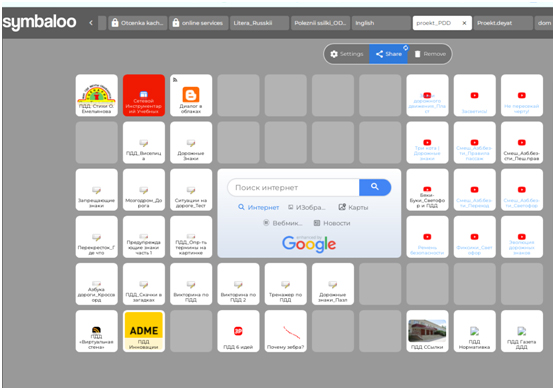
Task: Play the Не пересекай черту! YouTube tile
Action: point(522,95)
